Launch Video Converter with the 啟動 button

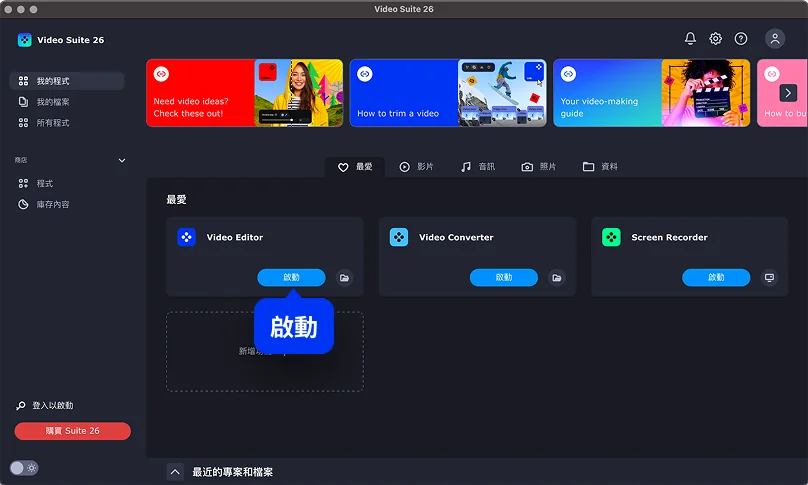(x=503, y=277)
